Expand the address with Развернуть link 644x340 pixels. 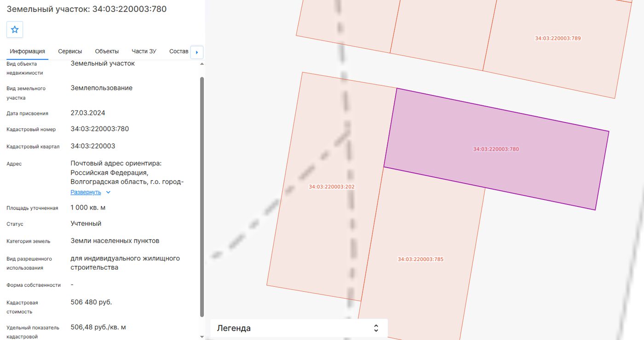(86, 193)
